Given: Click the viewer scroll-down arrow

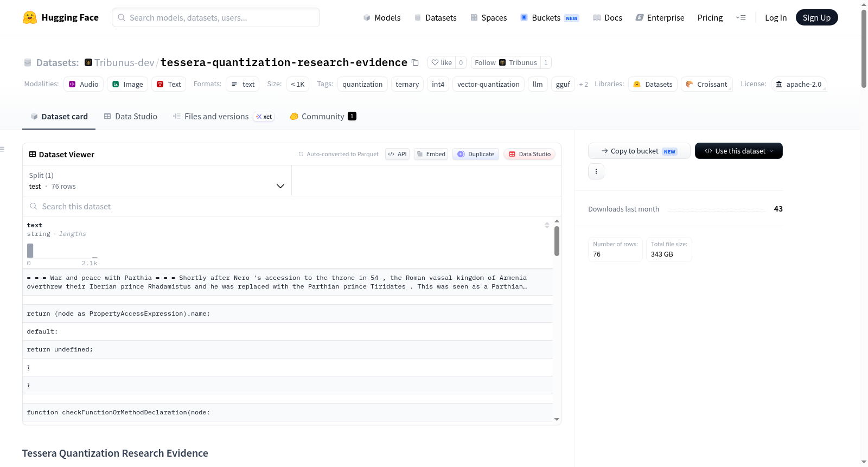Looking at the screenshot, I should pyautogui.click(x=557, y=419).
